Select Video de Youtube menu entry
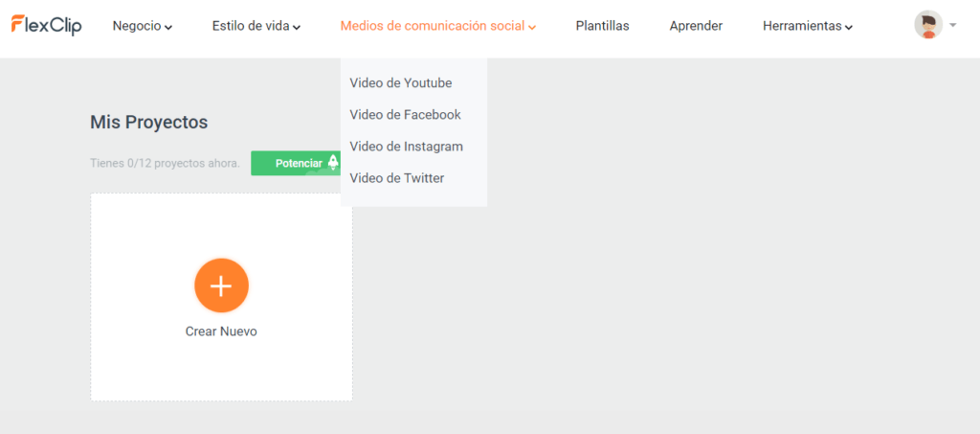The width and height of the screenshot is (980, 434). point(401,82)
